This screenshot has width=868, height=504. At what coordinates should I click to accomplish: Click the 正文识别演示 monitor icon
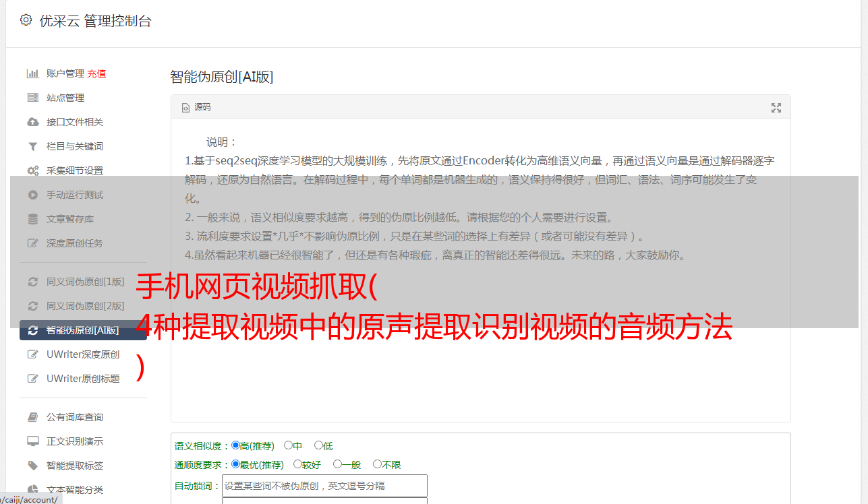[x=32, y=441]
